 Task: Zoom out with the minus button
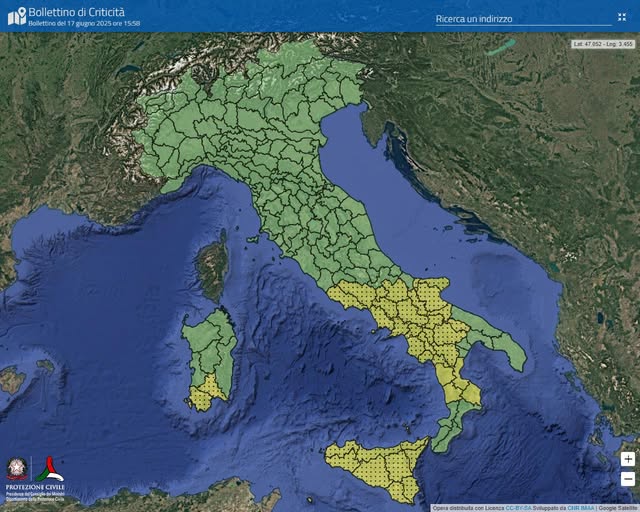click(627, 478)
